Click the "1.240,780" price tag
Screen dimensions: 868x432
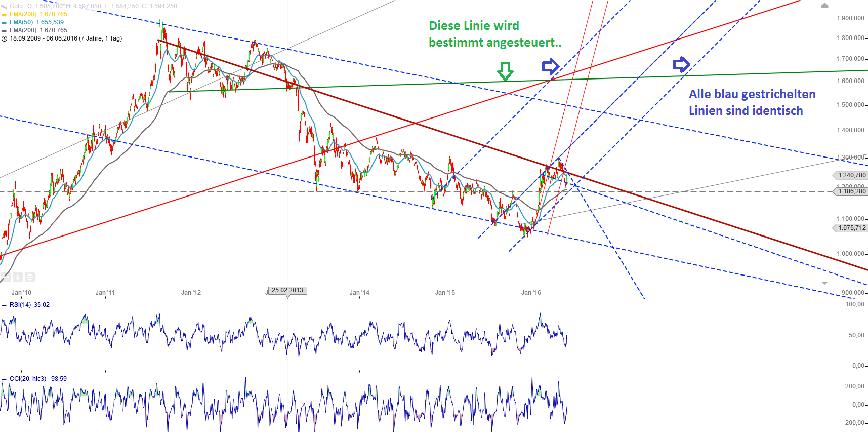[x=851, y=175]
